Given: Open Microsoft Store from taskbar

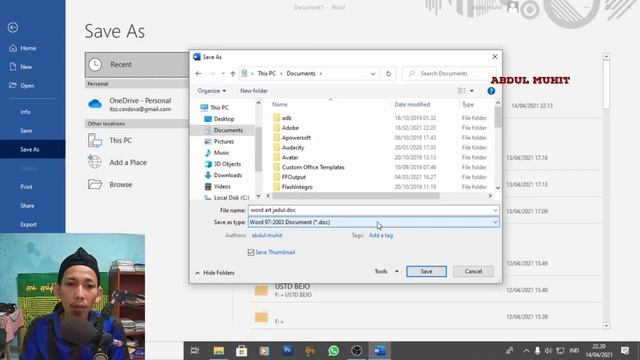Looking at the screenshot, I should click(241, 351).
